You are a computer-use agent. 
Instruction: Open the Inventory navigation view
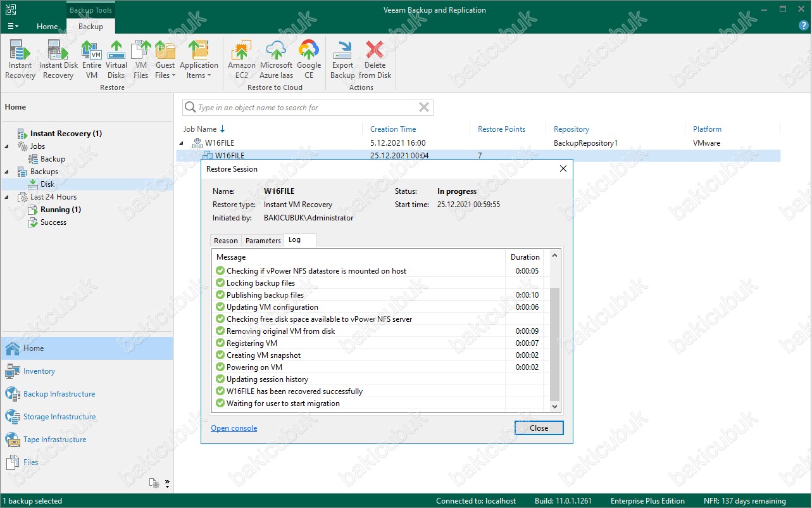pyautogui.click(x=86, y=371)
